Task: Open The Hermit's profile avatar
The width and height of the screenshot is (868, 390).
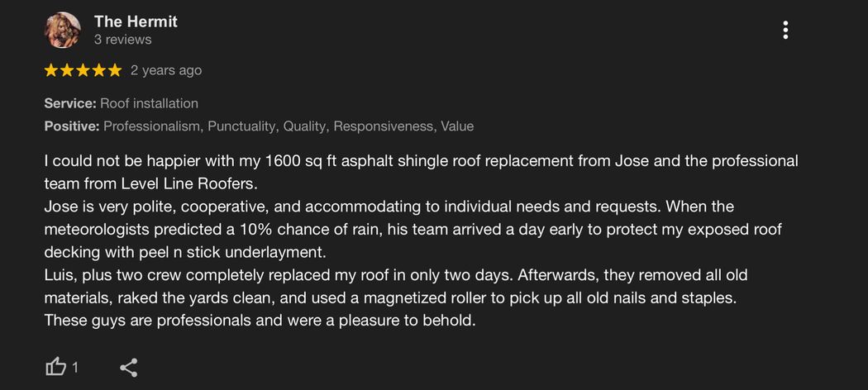Action: pos(63,30)
